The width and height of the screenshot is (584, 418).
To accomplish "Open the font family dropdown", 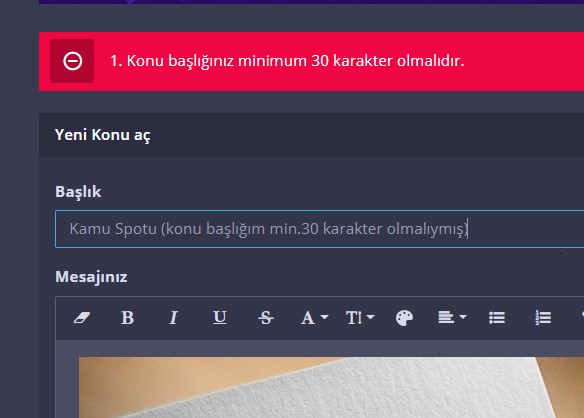I will tap(314, 318).
